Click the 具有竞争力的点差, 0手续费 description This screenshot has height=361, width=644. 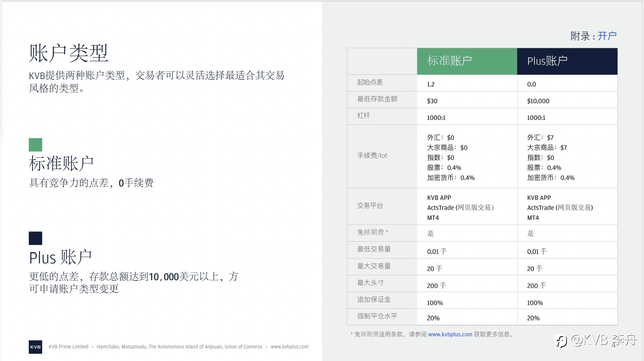point(91,183)
